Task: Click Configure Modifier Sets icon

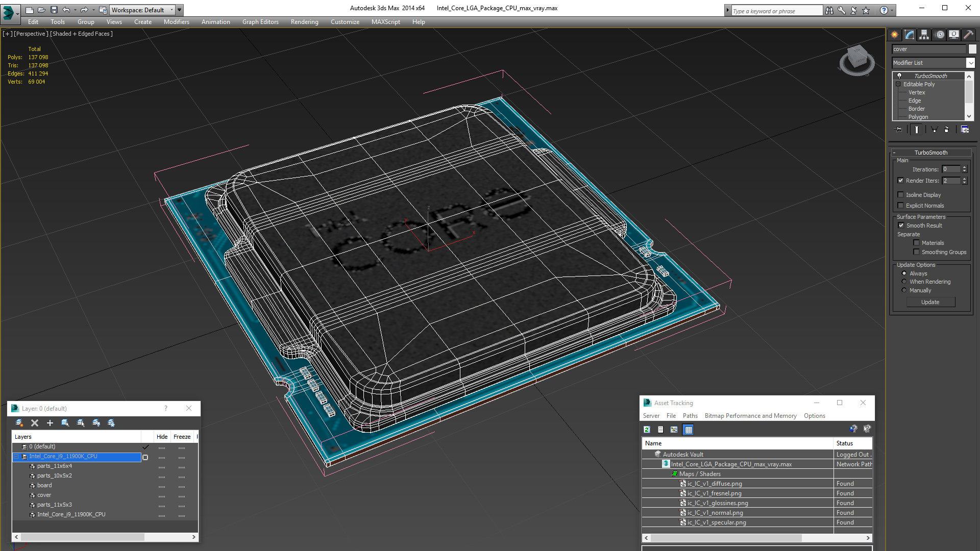Action: [965, 130]
